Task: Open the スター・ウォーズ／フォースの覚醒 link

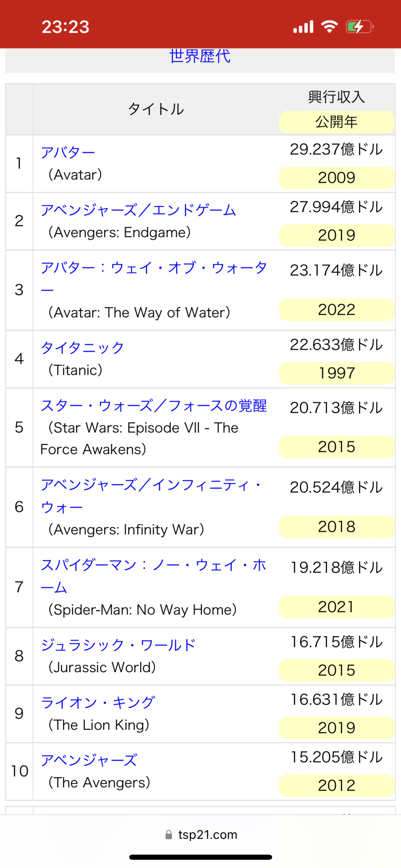Action: coord(154,405)
